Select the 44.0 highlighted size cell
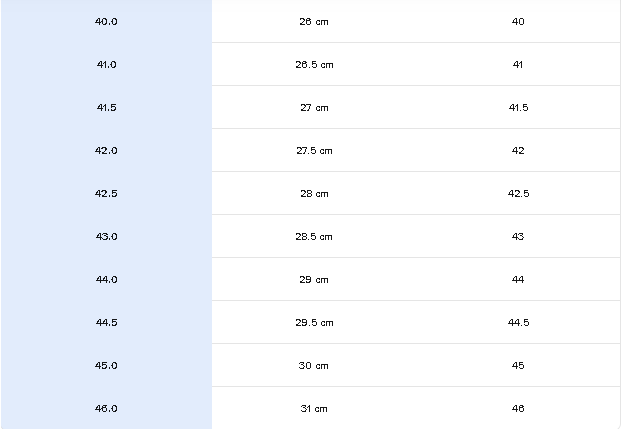The image size is (621, 429). click(x=106, y=279)
